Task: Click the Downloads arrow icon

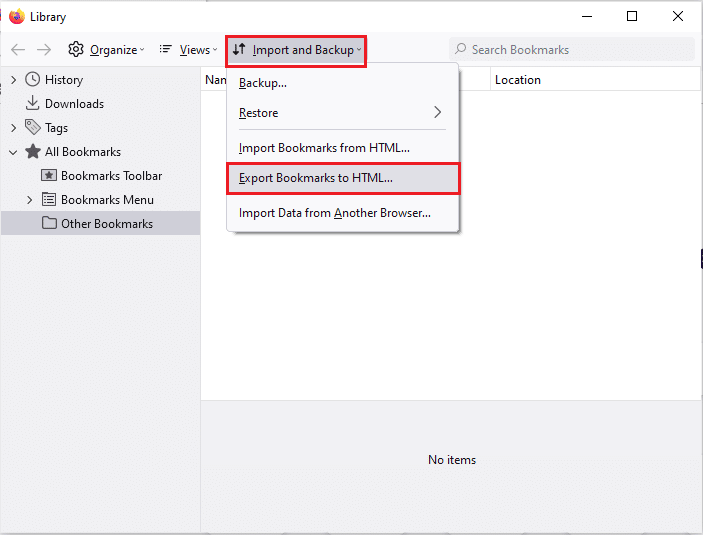Action: [x=32, y=103]
